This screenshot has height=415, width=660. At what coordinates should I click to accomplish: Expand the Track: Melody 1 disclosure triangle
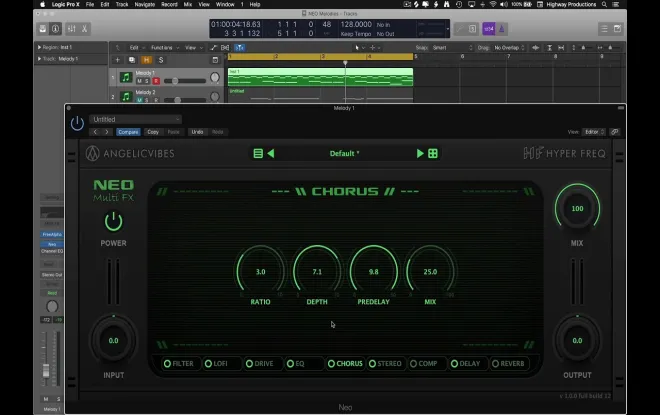[39, 59]
